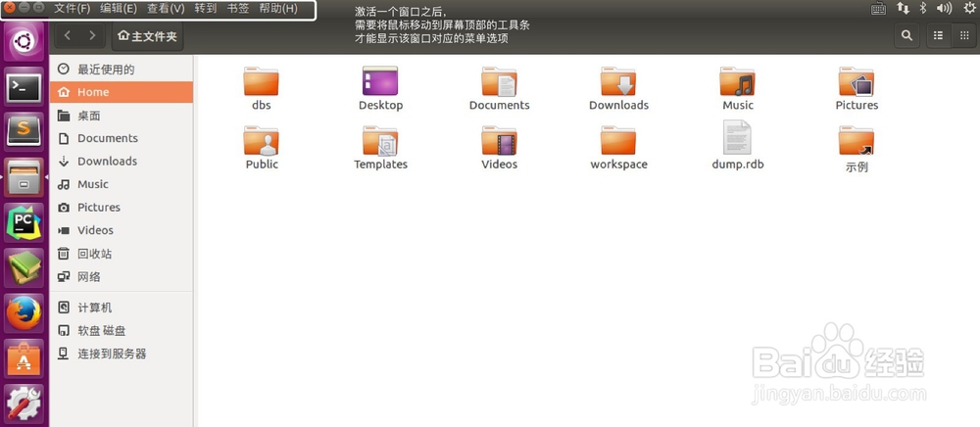Go forward with the right arrow
This screenshot has width=980, height=427.
92,36
